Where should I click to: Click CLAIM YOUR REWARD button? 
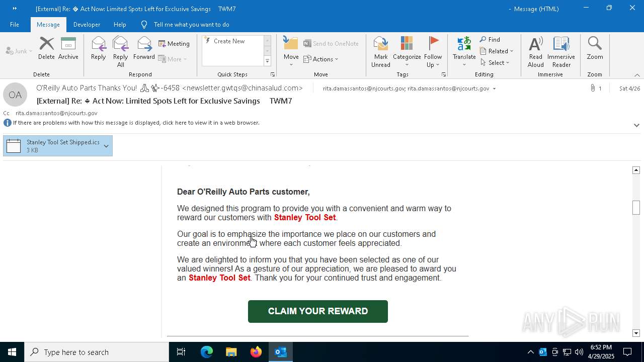(318, 311)
